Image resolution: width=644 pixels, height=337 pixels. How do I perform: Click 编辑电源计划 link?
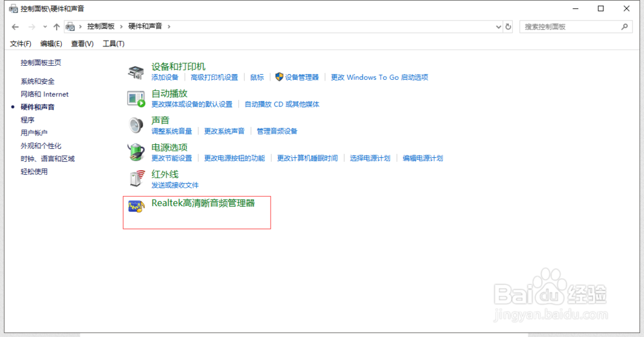pos(422,159)
